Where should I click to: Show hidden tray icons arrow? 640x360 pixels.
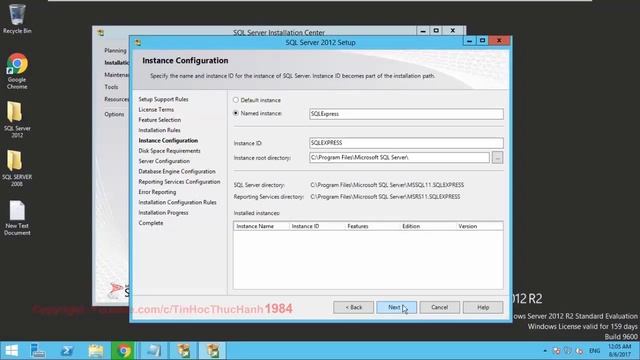coord(545,351)
